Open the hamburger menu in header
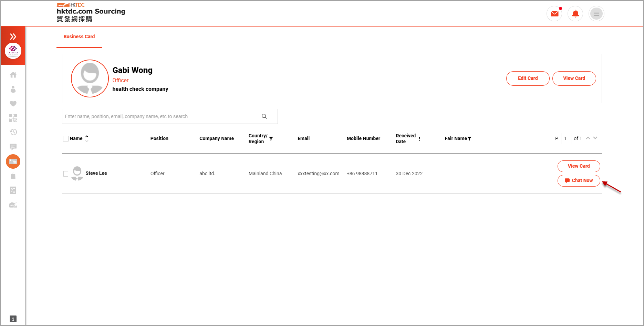 [596, 14]
